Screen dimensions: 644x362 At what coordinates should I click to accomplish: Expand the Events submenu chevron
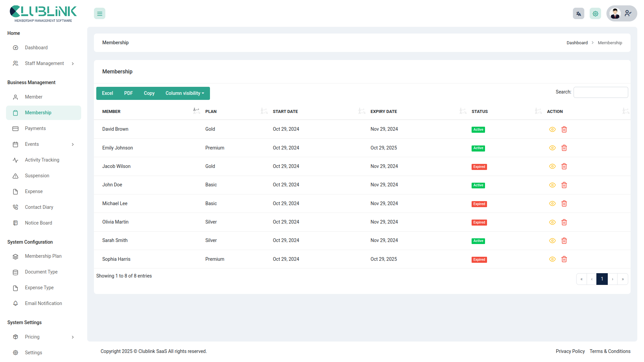click(73, 144)
